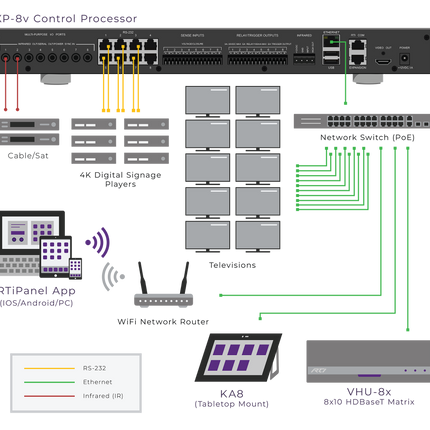430x430 pixels.
Task: Click the USB port on the processor
Action: click(x=331, y=57)
